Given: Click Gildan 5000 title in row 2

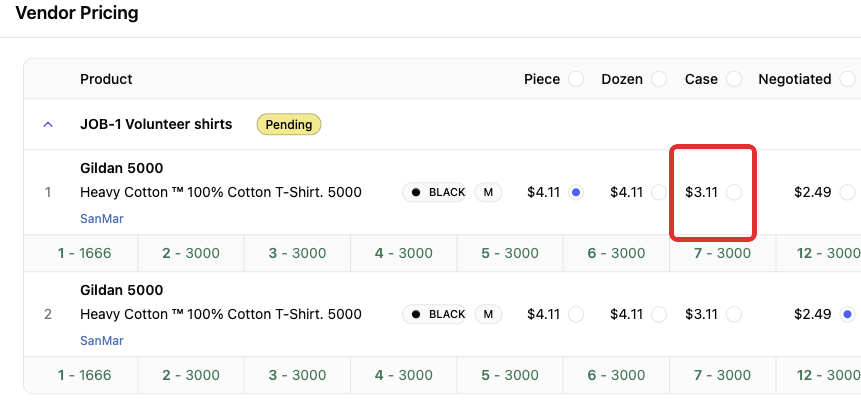Looking at the screenshot, I should tap(121, 290).
